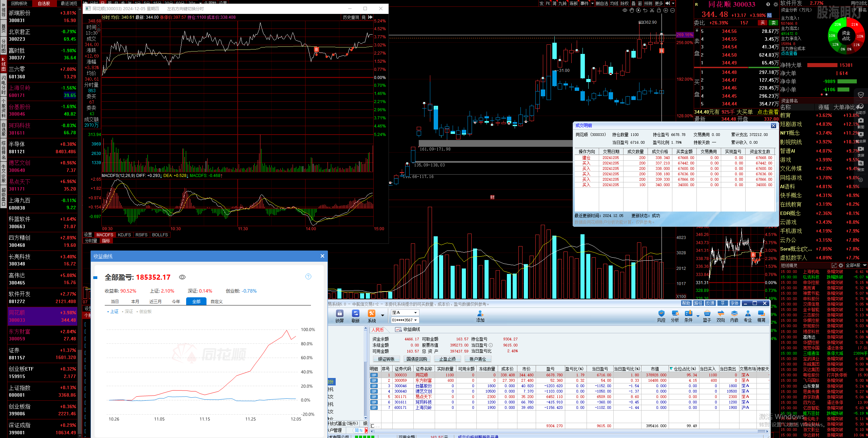
Task: Open the dropdown arrow after 事件 button
Action: tap(592, 3)
